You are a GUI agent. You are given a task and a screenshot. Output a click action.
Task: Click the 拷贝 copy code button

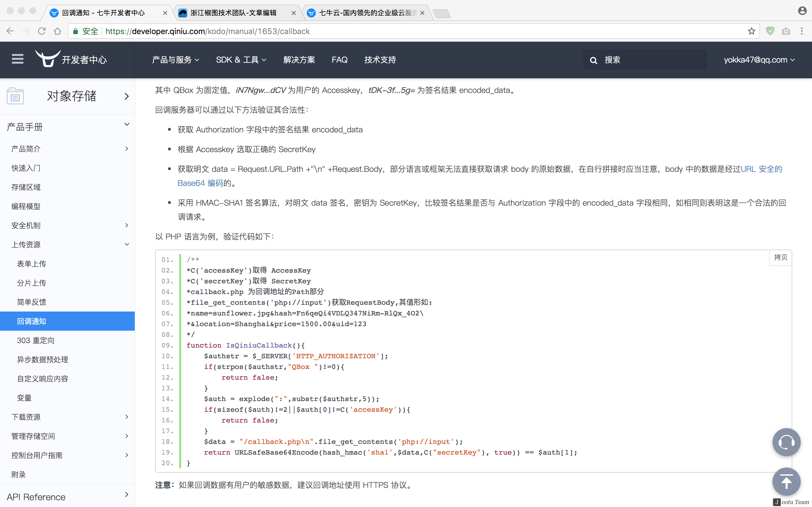pyautogui.click(x=780, y=257)
